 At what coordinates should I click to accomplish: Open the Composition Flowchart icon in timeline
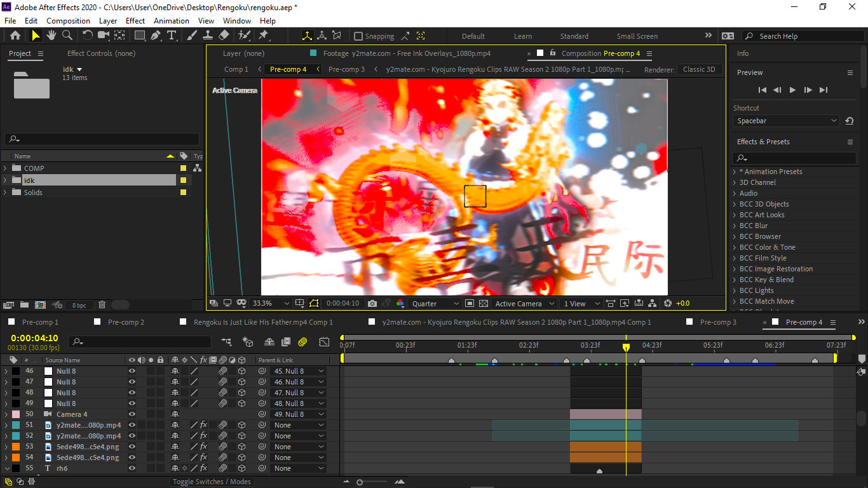[x=227, y=342]
